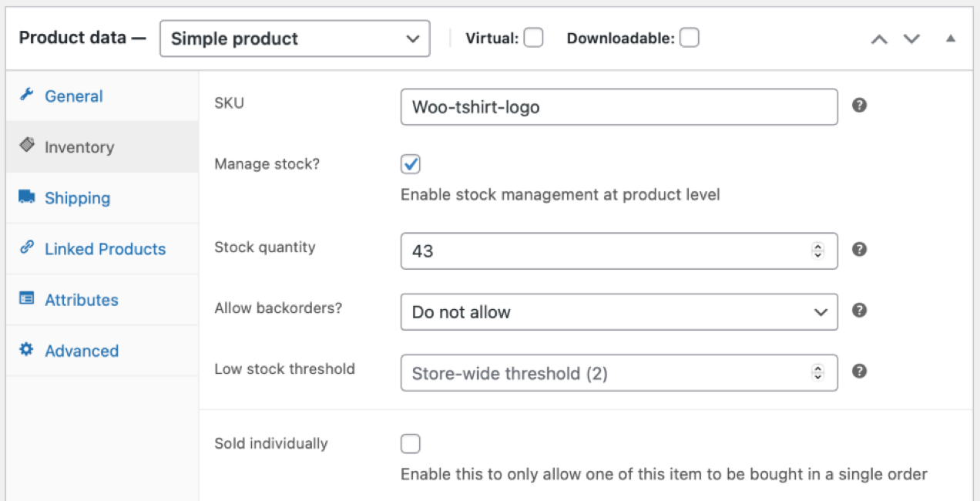Click the tag icon beside Inventory

click(27, 145)
